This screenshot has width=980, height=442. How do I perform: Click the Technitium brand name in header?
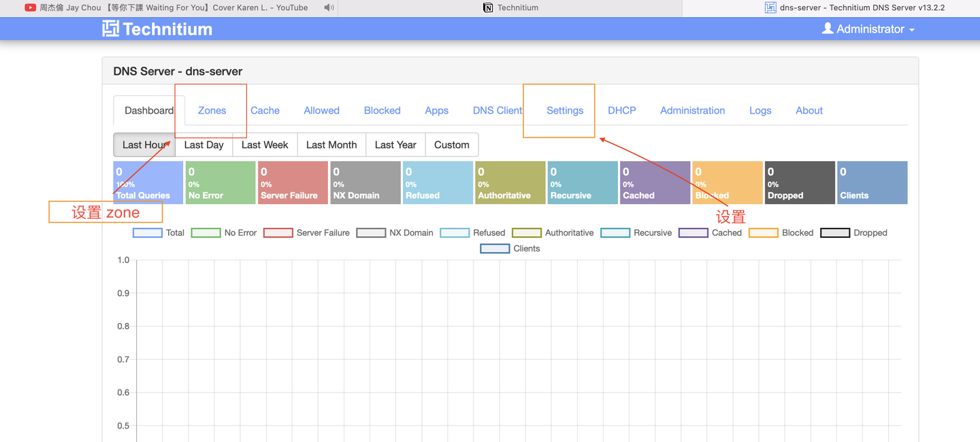167,29
